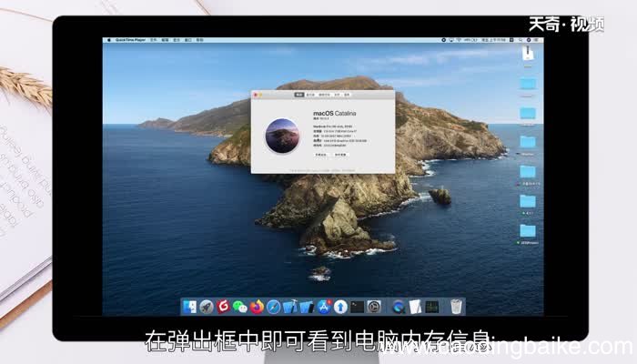
Task: Open the 显示 (View) menu
Action: [x=177, y=40]
